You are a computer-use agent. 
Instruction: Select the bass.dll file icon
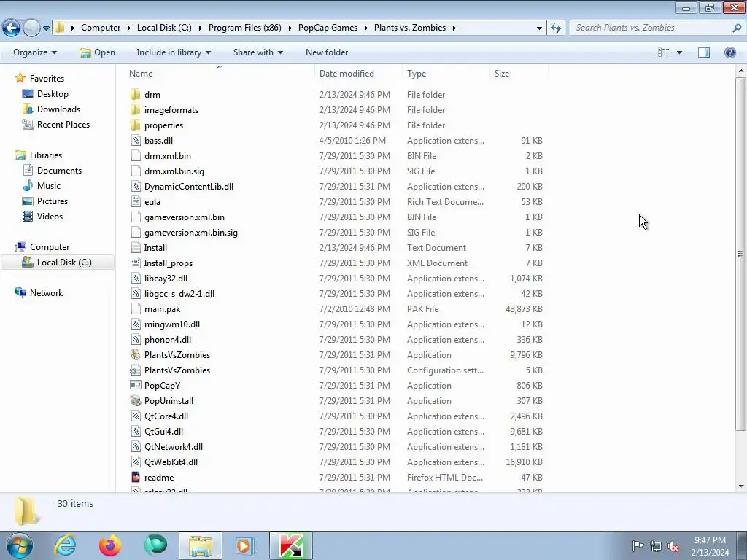(136, 141)
